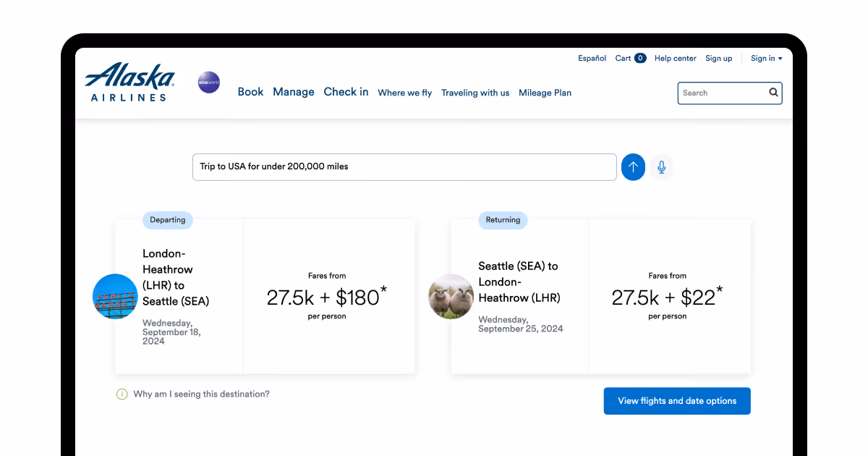Open Traveling with us menu
Viewport: 868px width, 456px height.
click(475, 93)
